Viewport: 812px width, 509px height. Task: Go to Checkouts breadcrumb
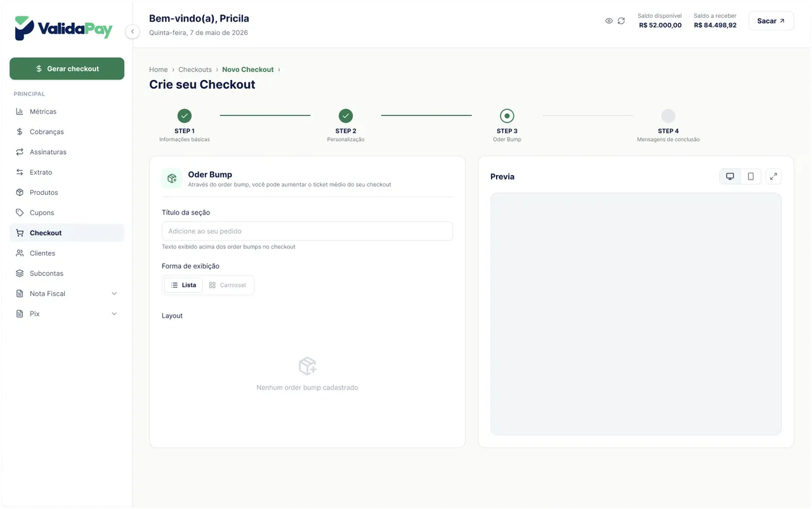point(195,70)
